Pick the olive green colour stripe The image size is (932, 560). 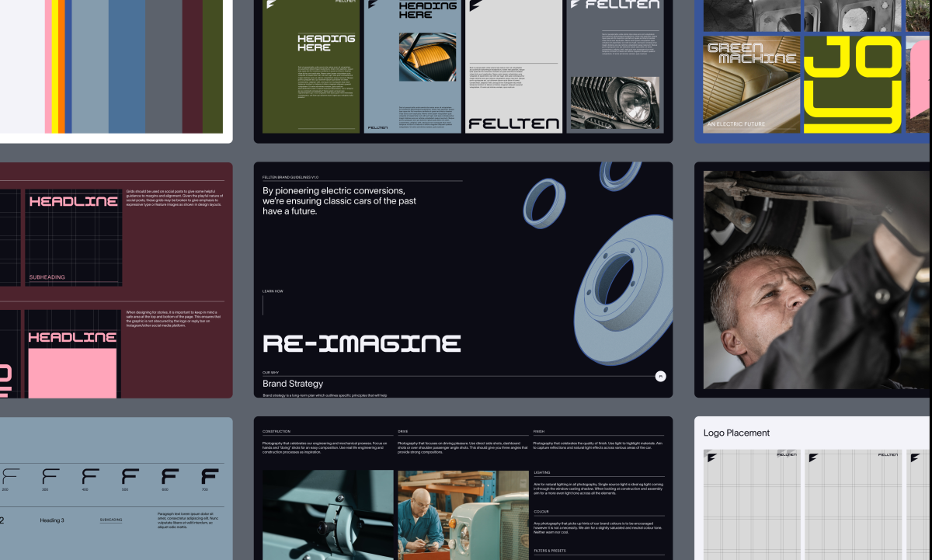[213, 66]
